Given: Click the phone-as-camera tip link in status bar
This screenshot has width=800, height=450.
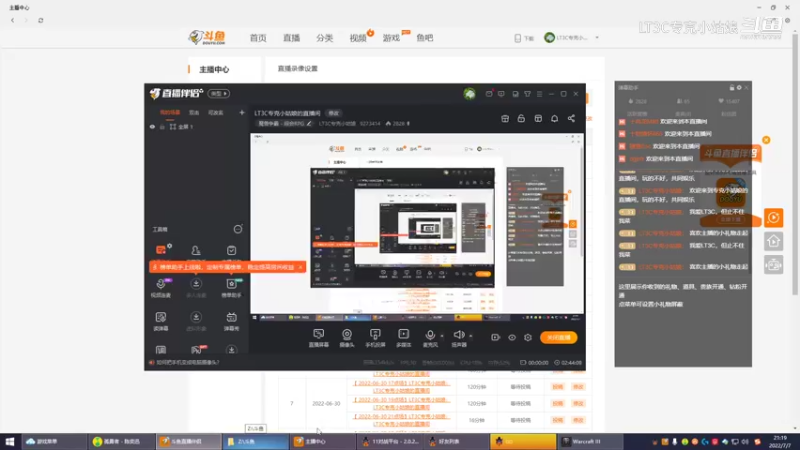Looking at the screenshot, I should pyautogui.click(x=187, y=362).
